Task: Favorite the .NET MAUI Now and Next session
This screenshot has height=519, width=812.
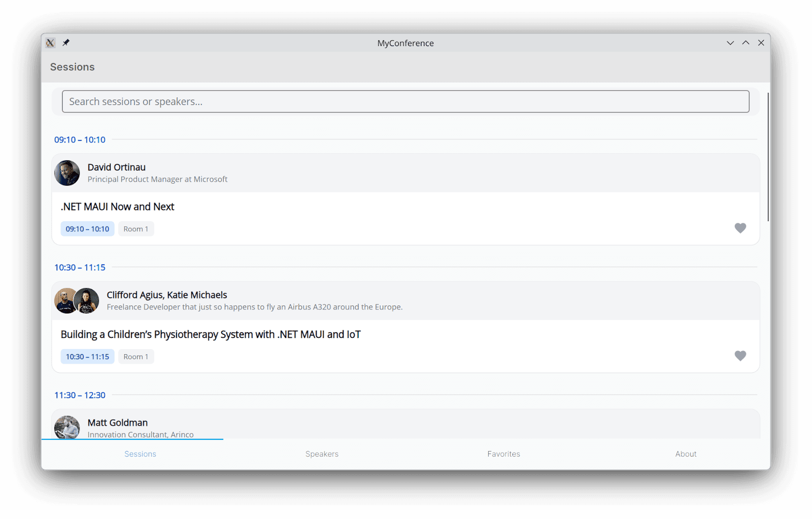Action: 740,228
